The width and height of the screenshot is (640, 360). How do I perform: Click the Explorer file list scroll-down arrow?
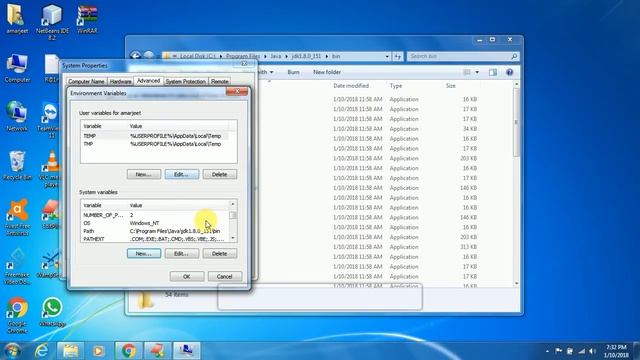click(517, 283)
